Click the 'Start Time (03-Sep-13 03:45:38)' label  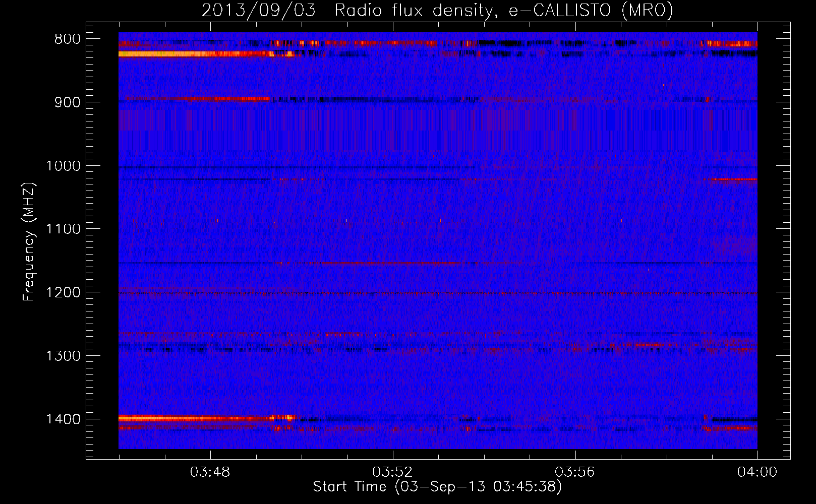(x=437, y=487)
